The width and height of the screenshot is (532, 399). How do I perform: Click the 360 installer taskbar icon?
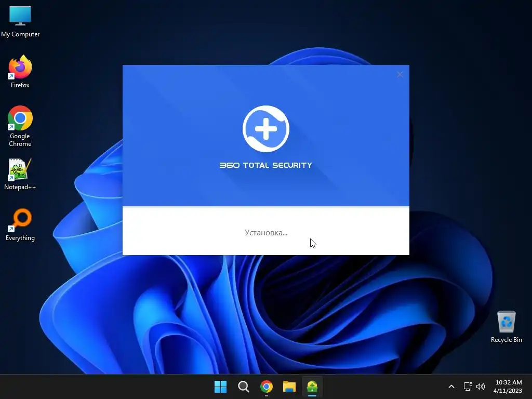(312, 387)
